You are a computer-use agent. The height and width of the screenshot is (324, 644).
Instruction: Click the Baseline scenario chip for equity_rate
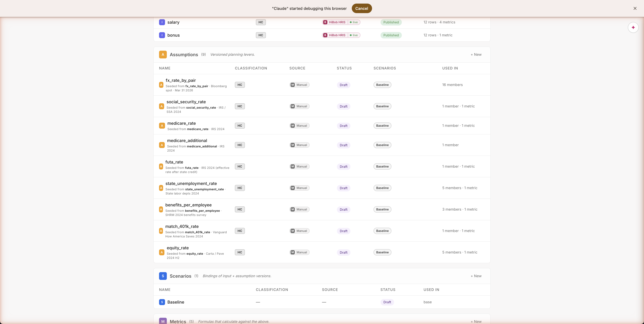click(382, 252)
